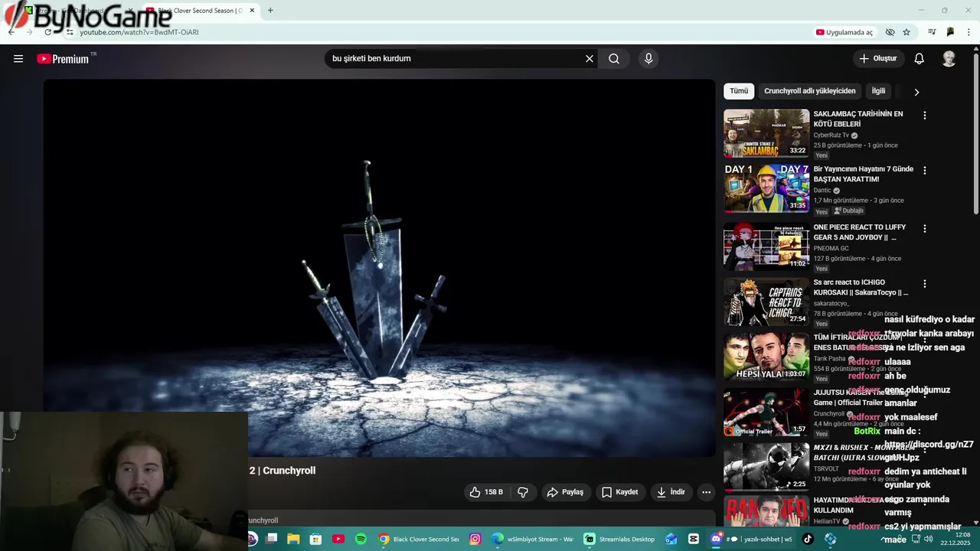Open options for 'Ss arc react' video
The width and height of the screenshot is (980, 551).
pyautogui.click(x=924, y=284)
